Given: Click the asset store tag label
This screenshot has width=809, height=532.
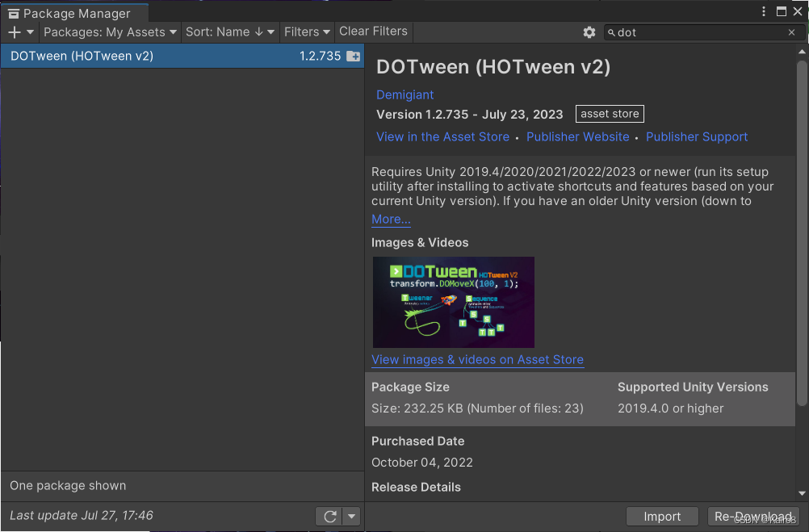Looking at the screenshot, I should click(x=610, y=114).
